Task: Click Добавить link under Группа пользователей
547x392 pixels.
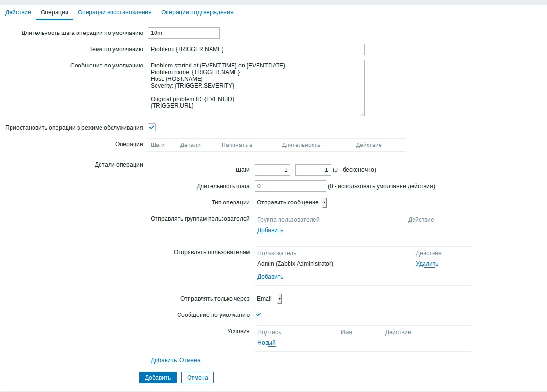Action: click(270, 230)
